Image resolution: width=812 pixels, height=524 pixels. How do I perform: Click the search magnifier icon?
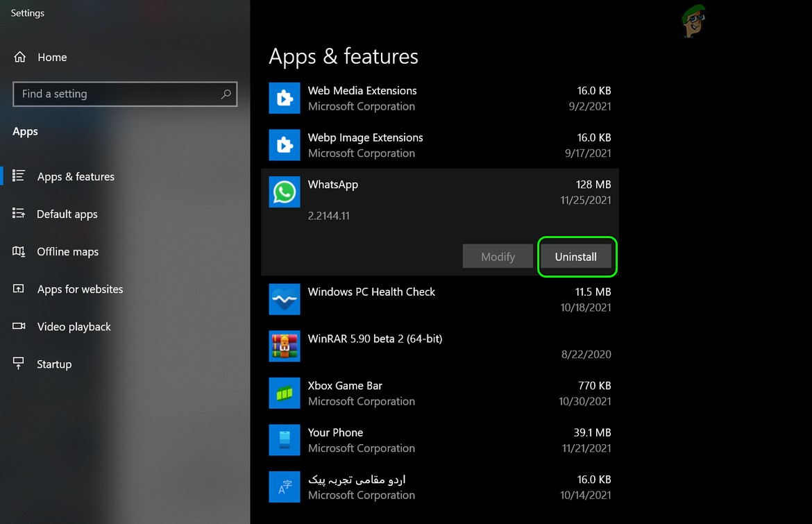click(226, 94)
